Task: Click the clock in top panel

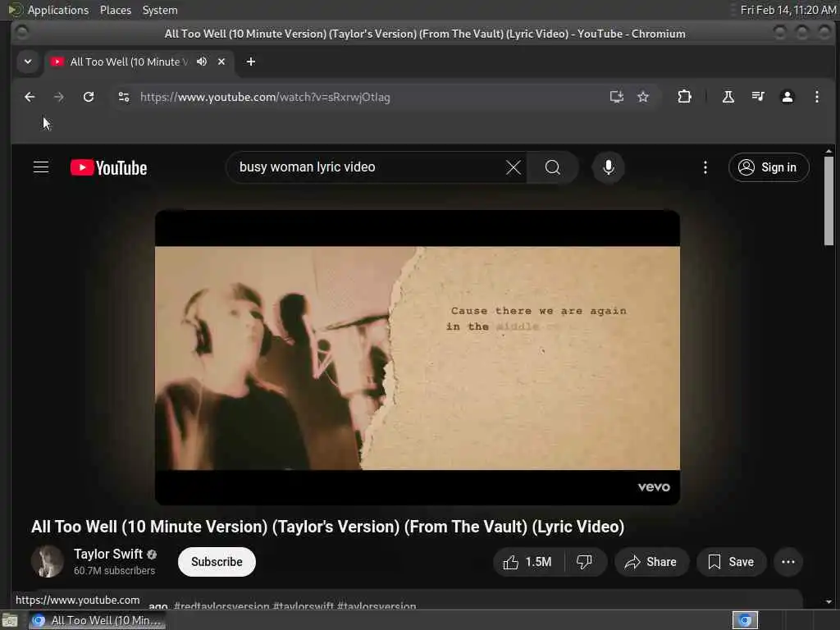Action: [x=787, y=10]
